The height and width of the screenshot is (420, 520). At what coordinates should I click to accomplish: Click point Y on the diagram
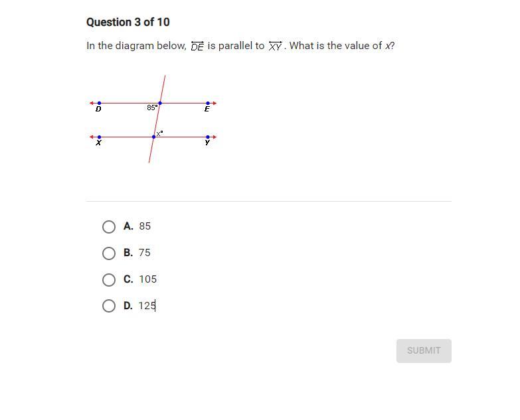point(208,137)
